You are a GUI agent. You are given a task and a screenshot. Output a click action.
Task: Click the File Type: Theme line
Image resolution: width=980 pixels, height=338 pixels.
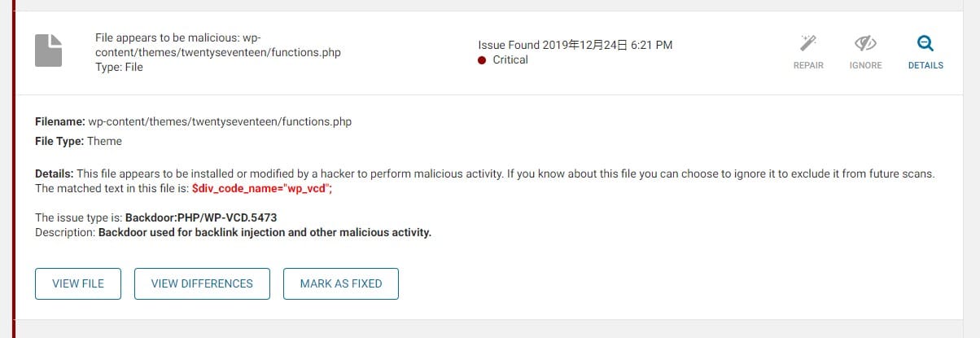78,141
